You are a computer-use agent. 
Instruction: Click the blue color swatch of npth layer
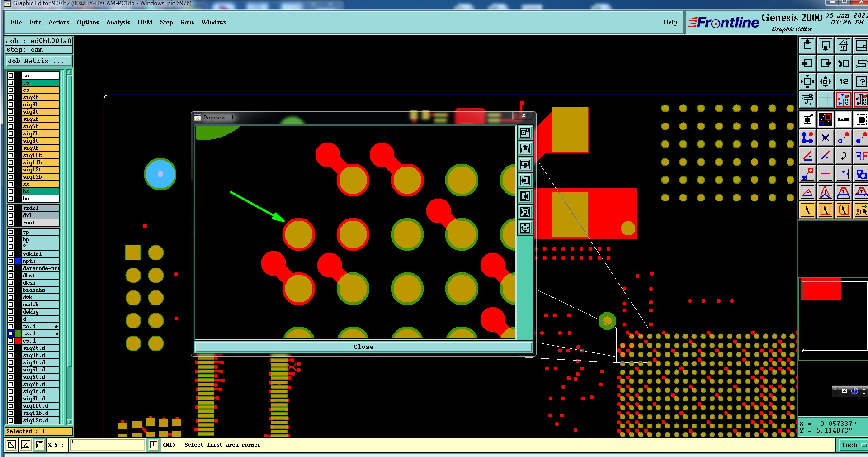click(18, 261)
